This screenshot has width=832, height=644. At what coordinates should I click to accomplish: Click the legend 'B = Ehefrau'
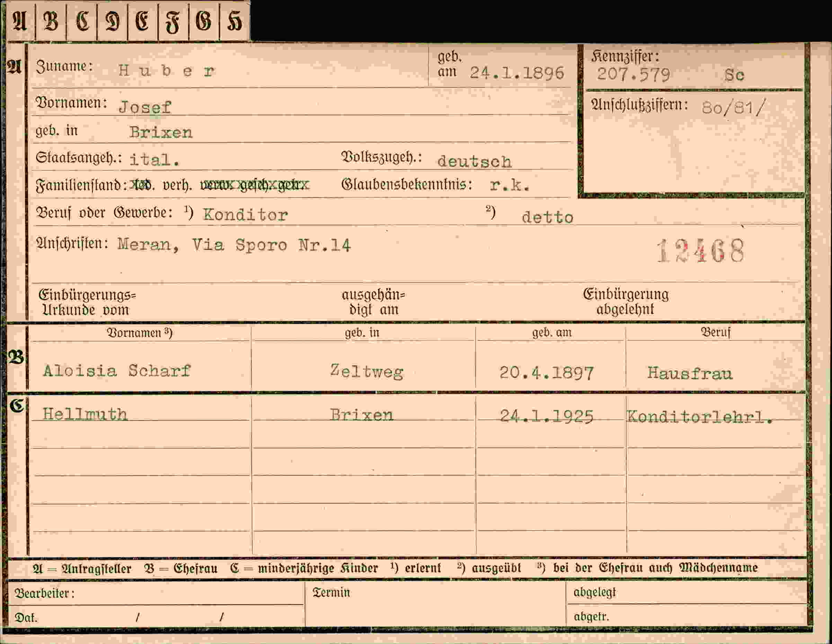(181, 569)
